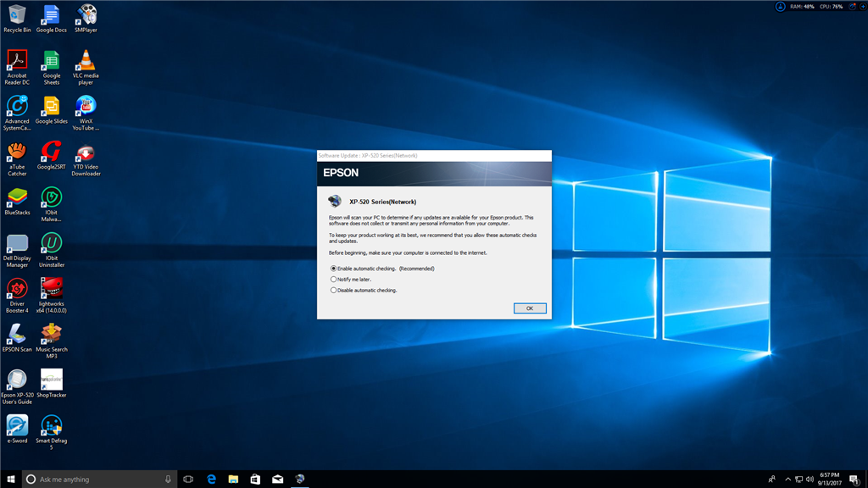The width and height of the screenshot is (868, 488).
Task: Select Advanced SystemCare desktop shortcut
Action: (x=17, y=113)
